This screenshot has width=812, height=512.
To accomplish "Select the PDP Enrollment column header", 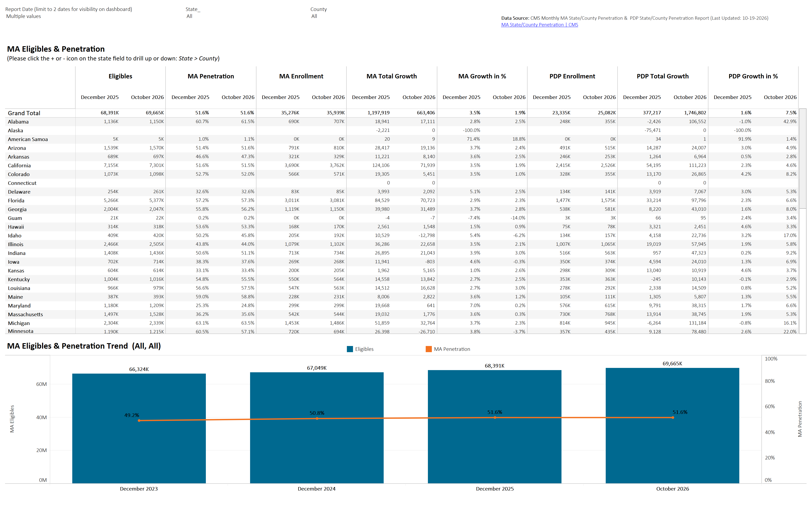I will [572, 76].
